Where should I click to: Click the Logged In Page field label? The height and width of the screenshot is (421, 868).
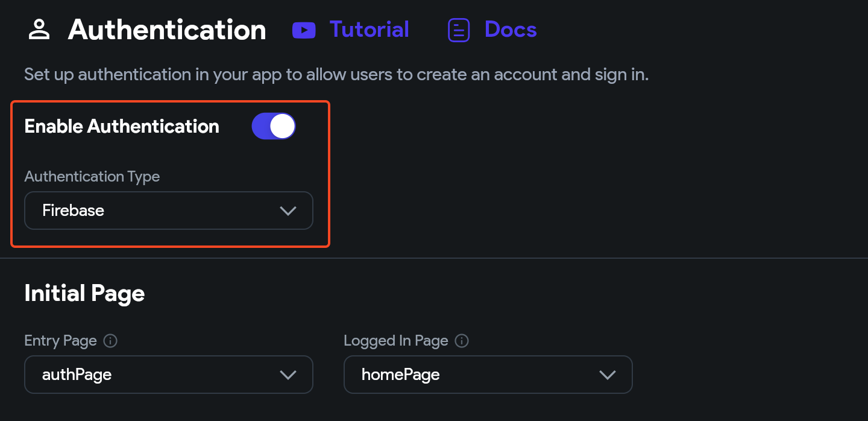coord(396,341)
